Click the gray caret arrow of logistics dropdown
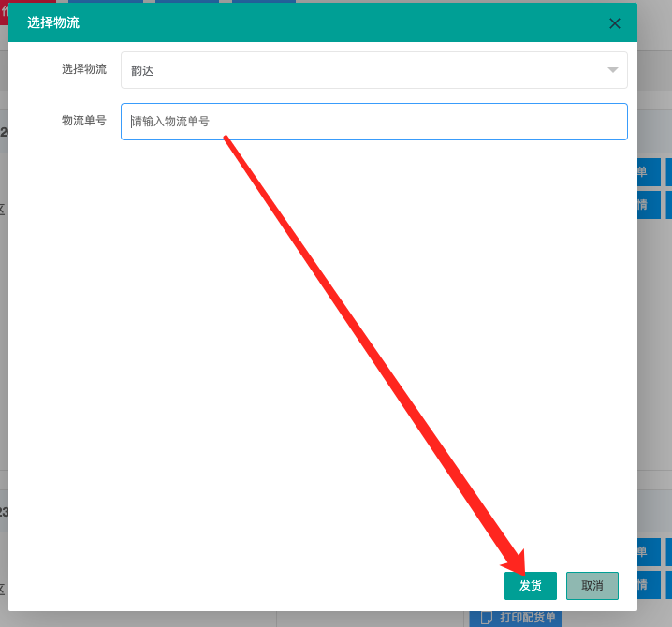The height and width of the screenshot is (627, 672). 612,70
